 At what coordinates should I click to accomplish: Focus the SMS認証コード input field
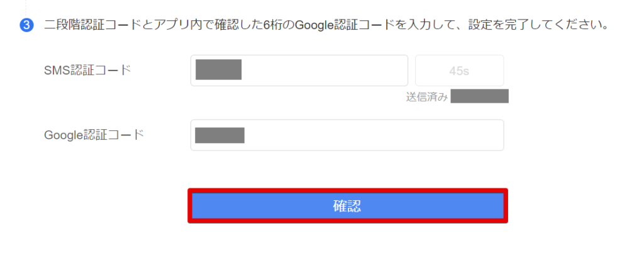click(299, 71)
